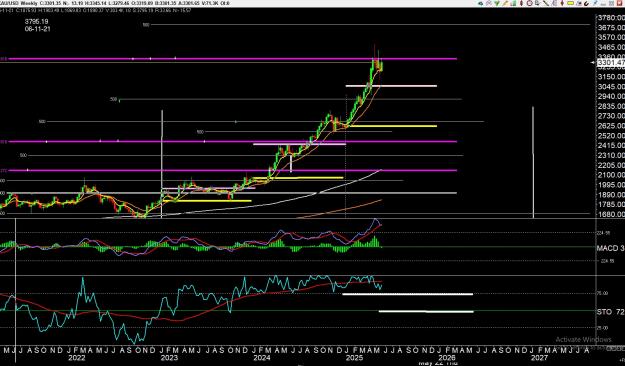The width and height of the screenshot is (625, 366).
Task: Click the MACD indicator label
Action: (610, 248)
